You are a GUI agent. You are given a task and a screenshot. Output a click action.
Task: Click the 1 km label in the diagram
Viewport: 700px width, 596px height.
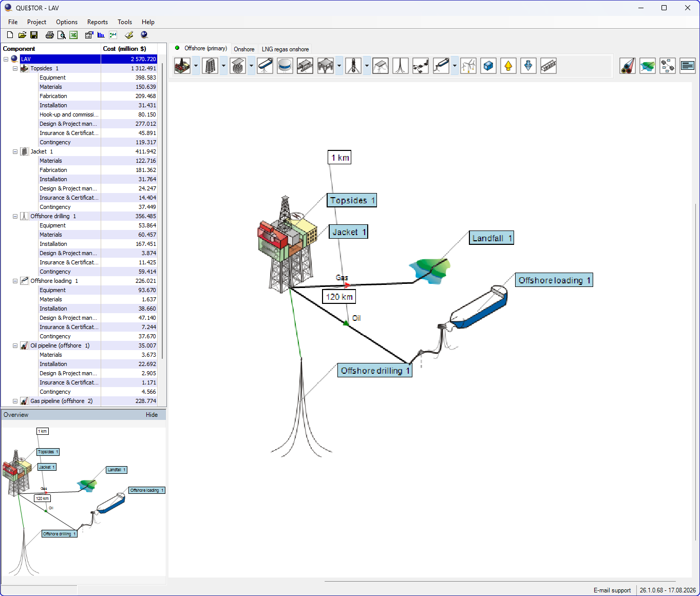coord(339,158)
